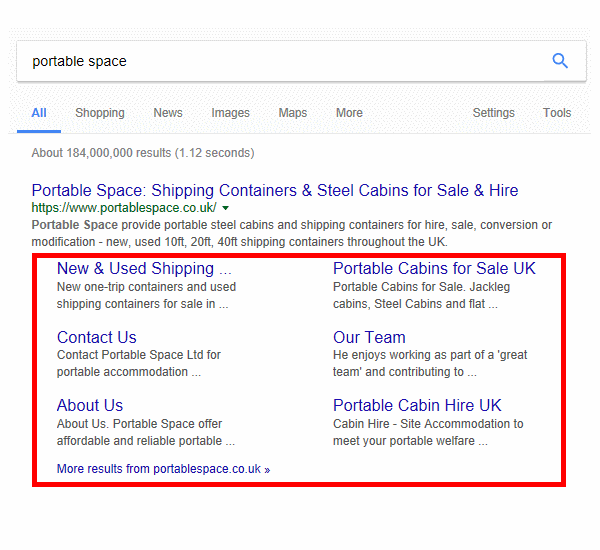
Task: Select the All results tab
Action: [39, 113]
